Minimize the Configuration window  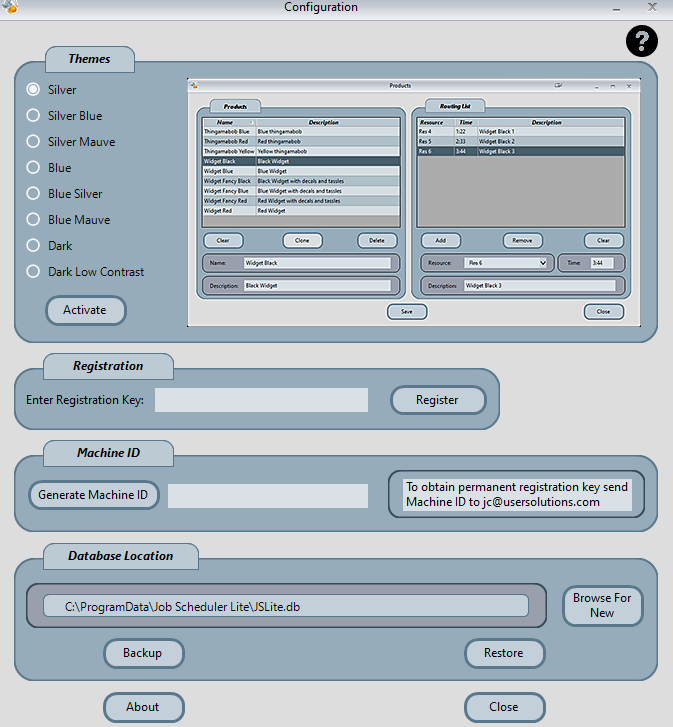tap(616, 8)
